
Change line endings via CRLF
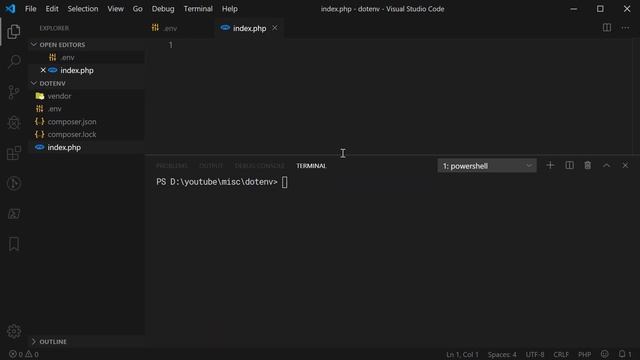pos(561,354)
